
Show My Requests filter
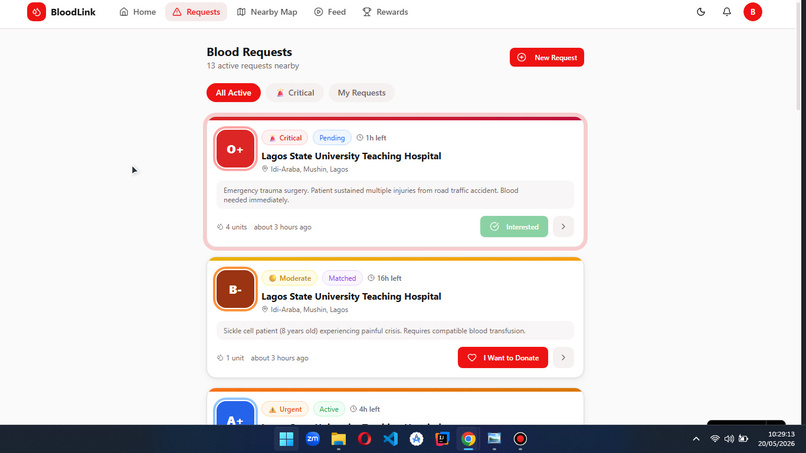point(361,93)
